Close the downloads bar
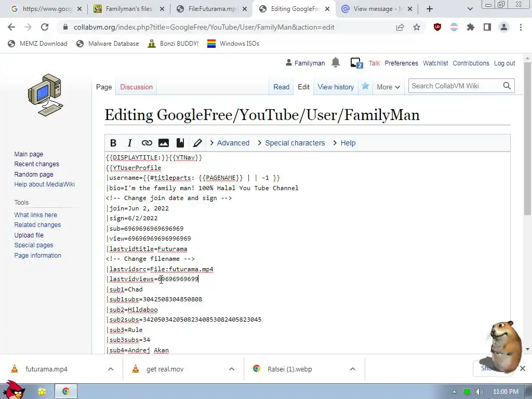The width and height of the screenshot is (532, 399). (523, 368)
